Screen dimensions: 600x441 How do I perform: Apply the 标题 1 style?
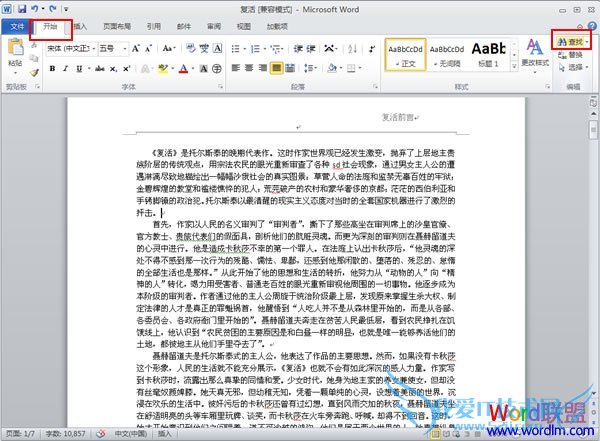(489, 54)
